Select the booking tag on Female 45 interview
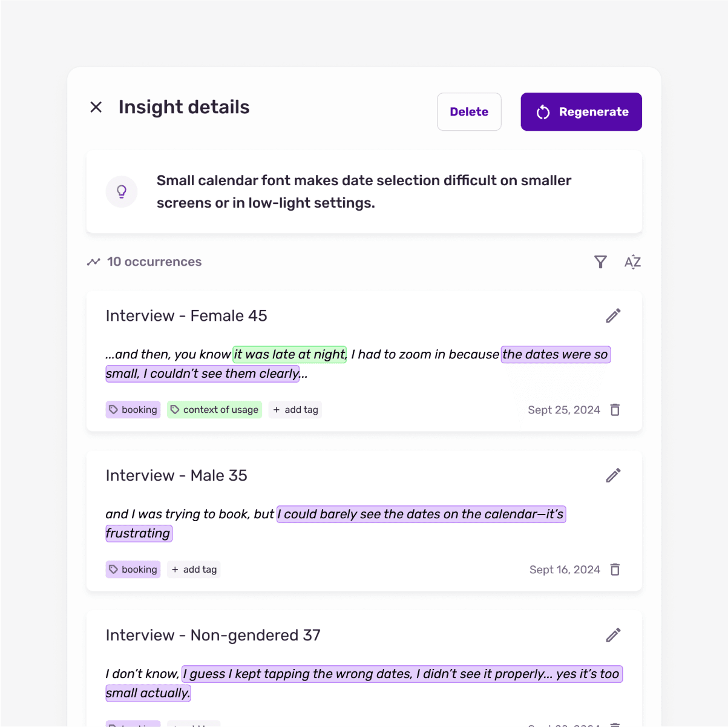The width and height of the screenshot is (728, 727). click(x=133, y=409)
